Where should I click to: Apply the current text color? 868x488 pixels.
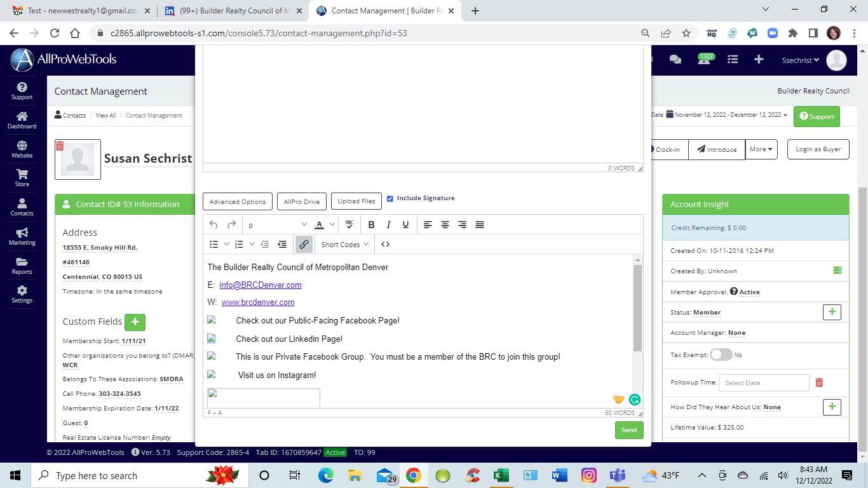[320, 224]
